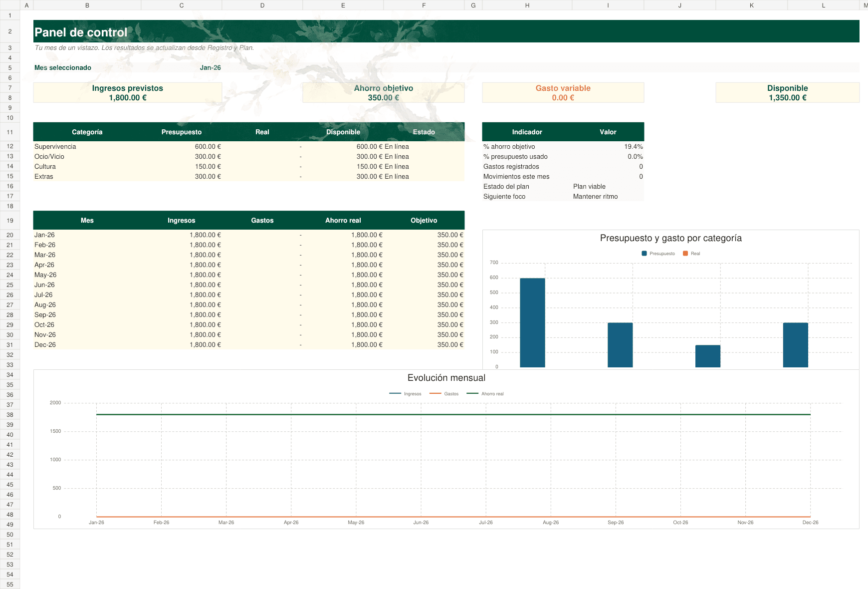Select the Feb-26 month row cell
This screenshot has width=868, height=589.
tap(87, 245)
